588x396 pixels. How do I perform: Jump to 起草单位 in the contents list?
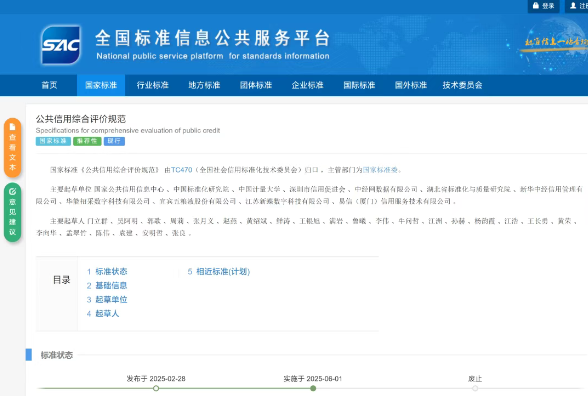pyautogui.click(x=107, y=300)
